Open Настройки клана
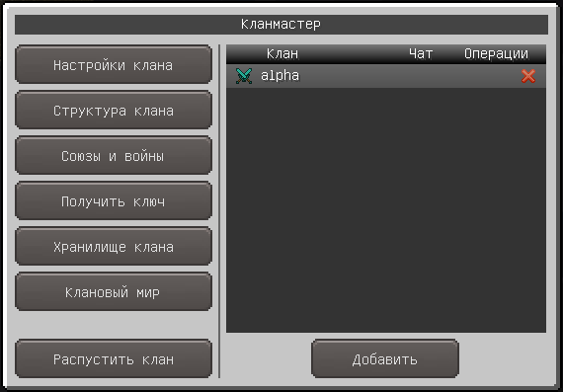Image resolution: width=563 pixels, height=392 pixels. (114, 64)
